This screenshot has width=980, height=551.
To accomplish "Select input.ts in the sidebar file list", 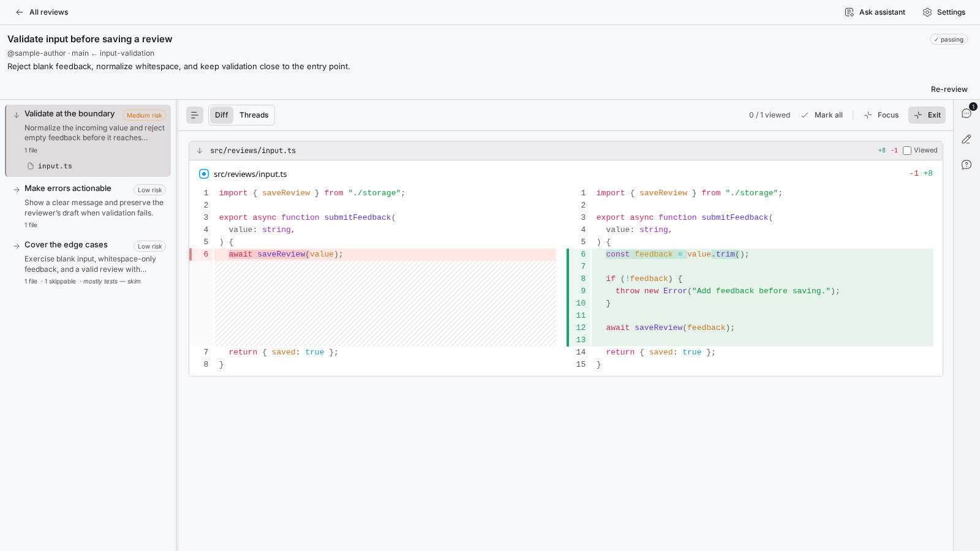I will (55, 166).
